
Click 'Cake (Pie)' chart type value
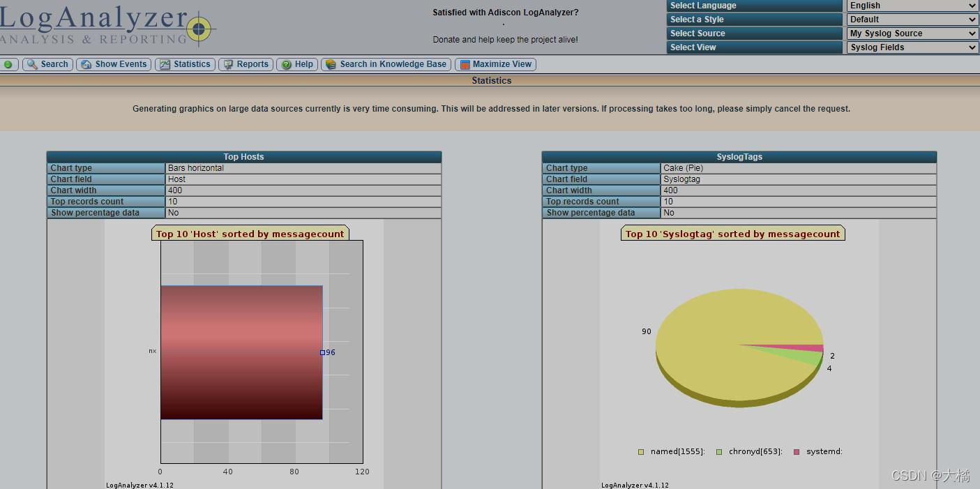(683, 168)
